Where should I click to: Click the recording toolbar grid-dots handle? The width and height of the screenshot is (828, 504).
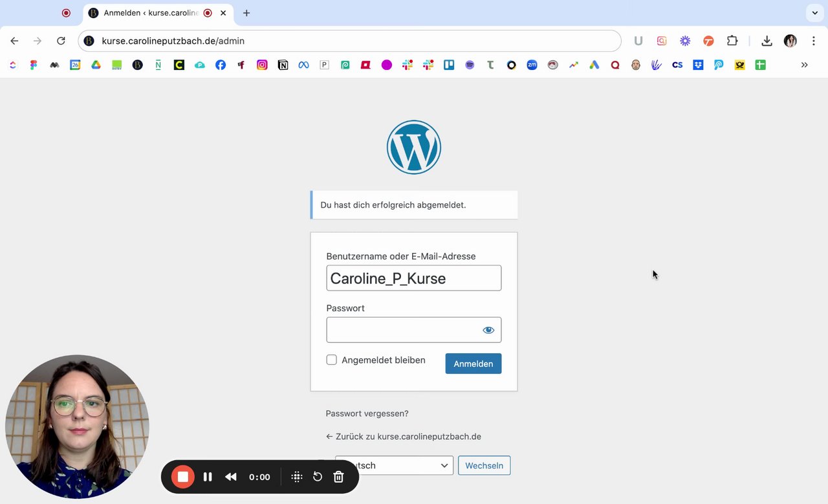[x=297, y=477]
